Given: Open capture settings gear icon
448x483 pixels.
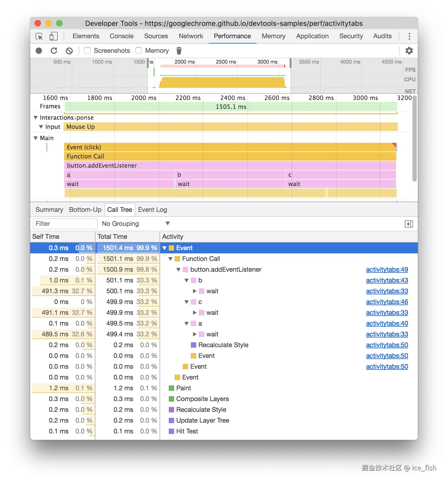Looking at the screenshot, I should (409, 51).
